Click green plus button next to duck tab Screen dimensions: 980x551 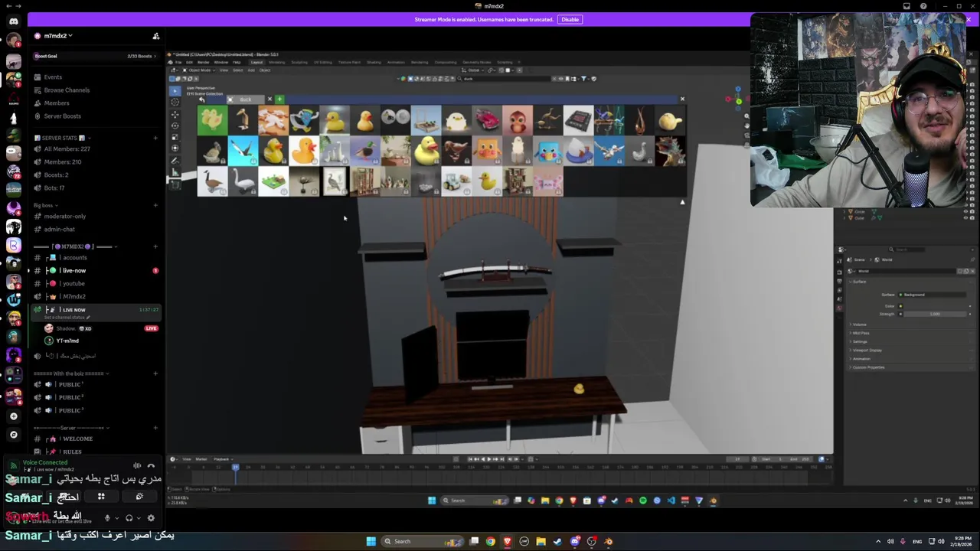[279, 99]
